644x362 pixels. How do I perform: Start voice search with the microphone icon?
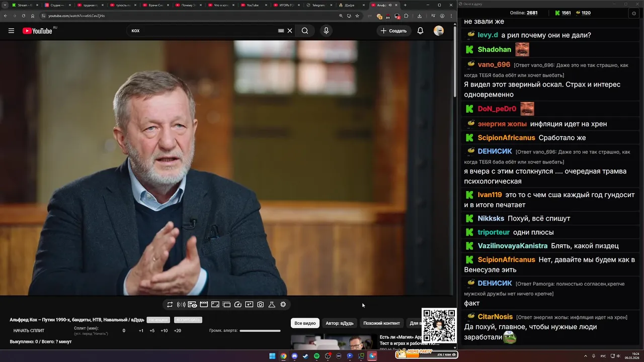[x=326, y=31]
